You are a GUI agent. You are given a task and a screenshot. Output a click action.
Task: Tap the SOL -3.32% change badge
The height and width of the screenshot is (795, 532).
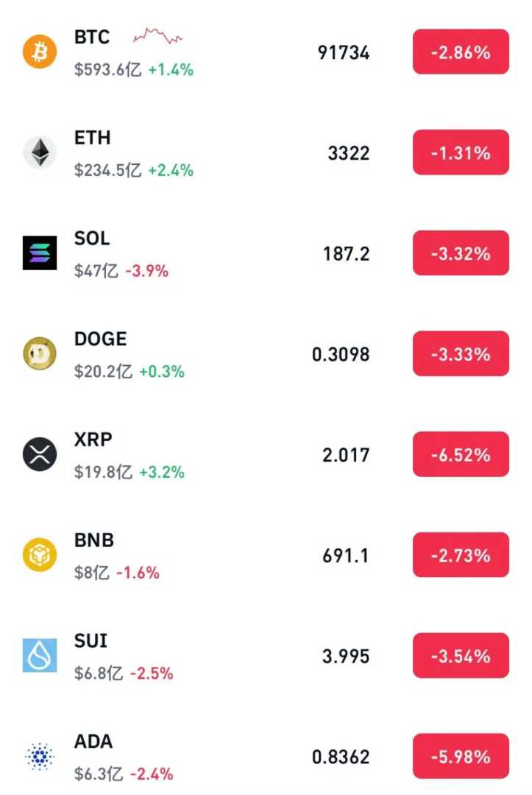[x=461, y=253]
